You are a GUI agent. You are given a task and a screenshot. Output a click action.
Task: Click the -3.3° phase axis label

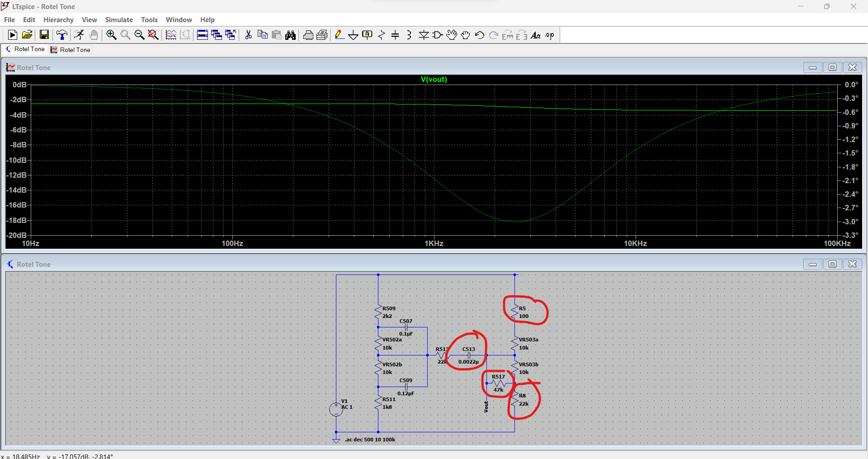850,235
